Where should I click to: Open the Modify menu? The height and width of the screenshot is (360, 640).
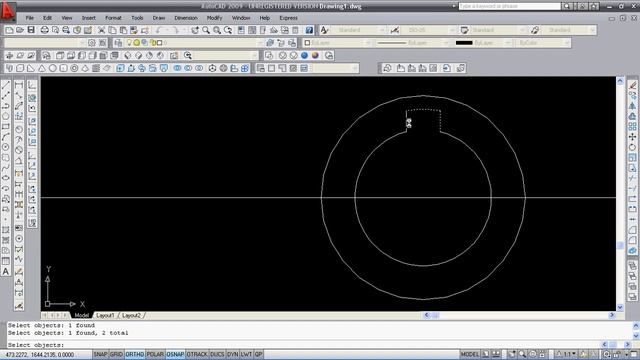[214, 18]
